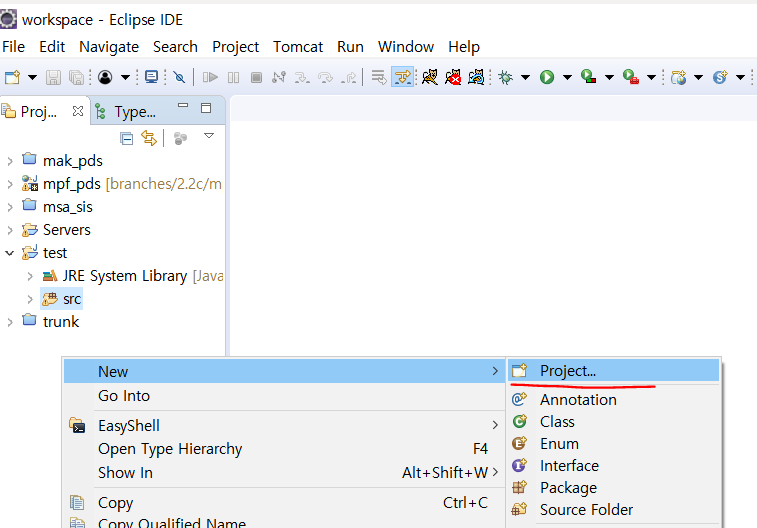Expand the JRE System Library node
Image resolution: width=757 pixels, height=528 pixels.
[30, 276]
